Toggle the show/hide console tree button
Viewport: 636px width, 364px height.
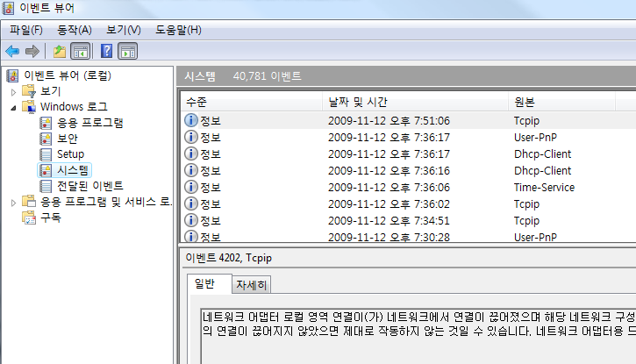pos(80,52)
